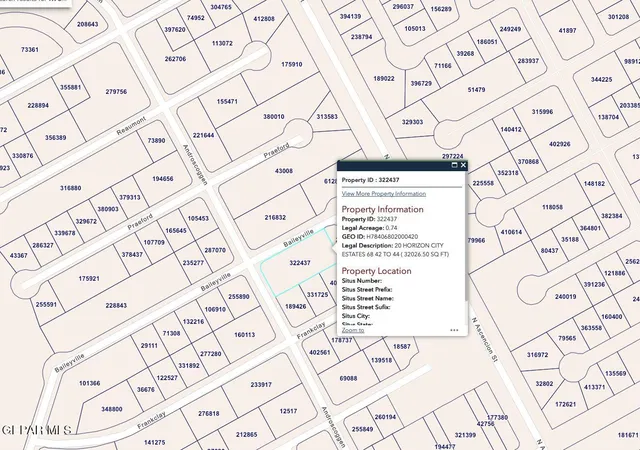Select parcel 216832 on the map
640x450 pixels.
click(x=275, y=218)
